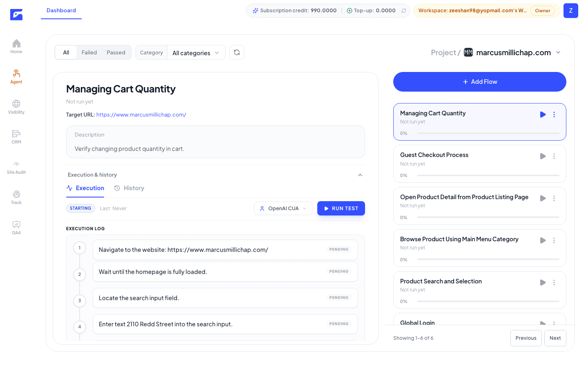Open GA4 in the sidebar
588x368 pixels.
click(16, 228)
